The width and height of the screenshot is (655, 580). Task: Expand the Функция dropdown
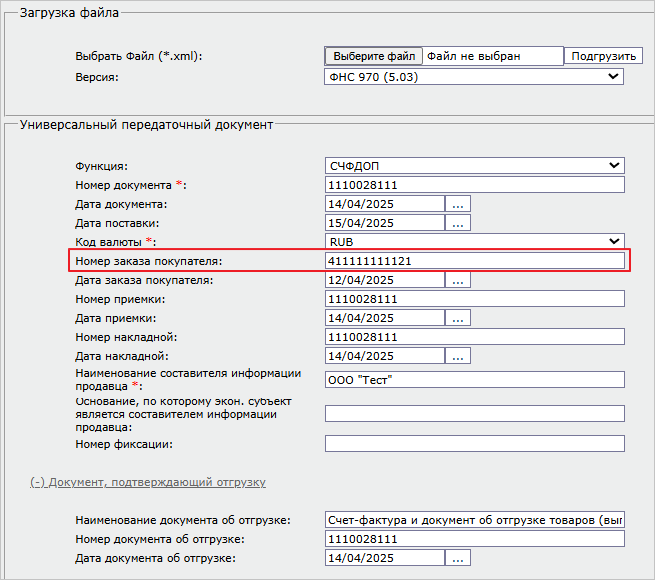[474, 166]
